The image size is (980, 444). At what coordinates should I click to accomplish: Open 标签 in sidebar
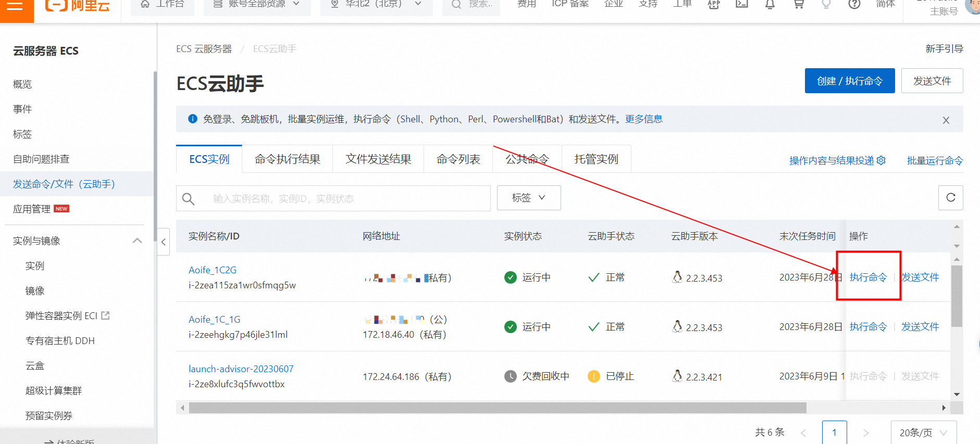[22, 134]
